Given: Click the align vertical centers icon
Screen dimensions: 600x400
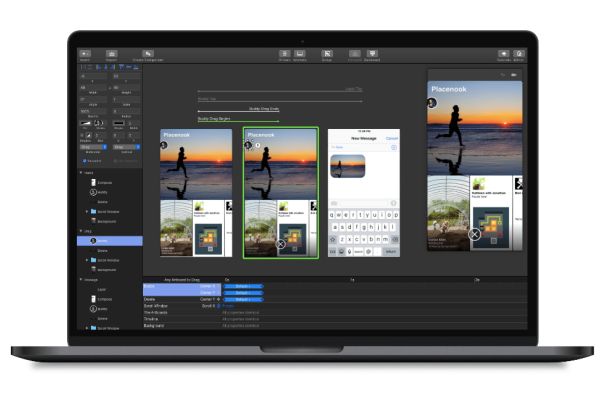Looking at the screenshot, I should pos(129,67).
